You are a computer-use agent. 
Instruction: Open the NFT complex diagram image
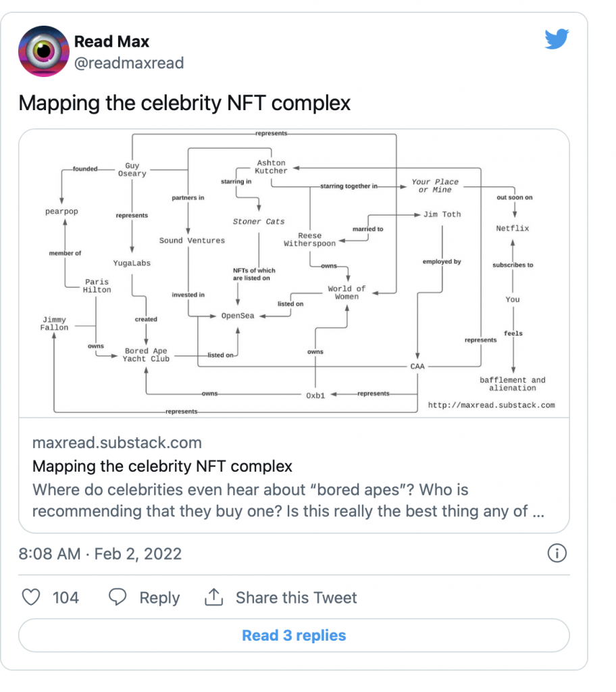point(293,273)
